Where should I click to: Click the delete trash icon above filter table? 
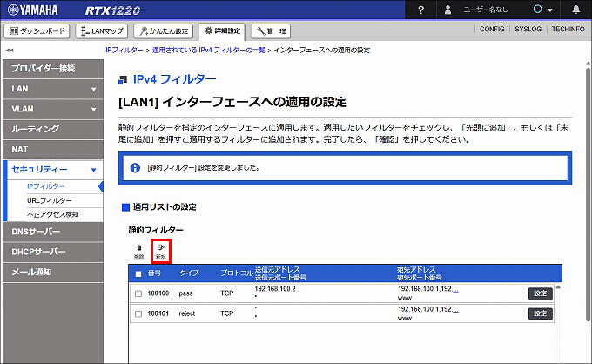pyautogui.click(x=139, y=252)
